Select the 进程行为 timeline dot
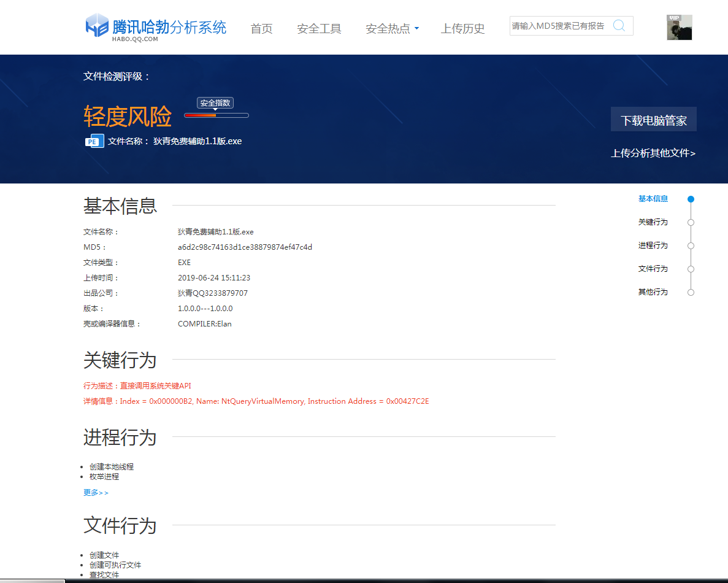This screenshot has height=583, width=728. 691,245
